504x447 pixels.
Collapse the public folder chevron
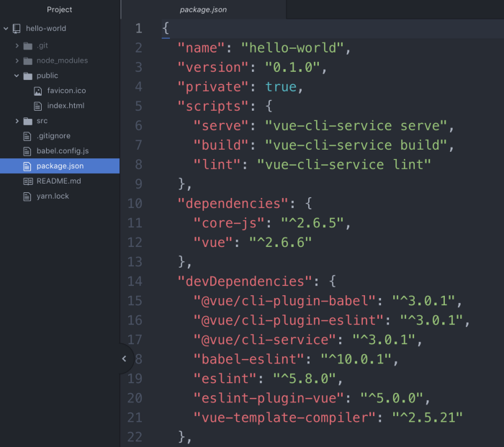17,76
